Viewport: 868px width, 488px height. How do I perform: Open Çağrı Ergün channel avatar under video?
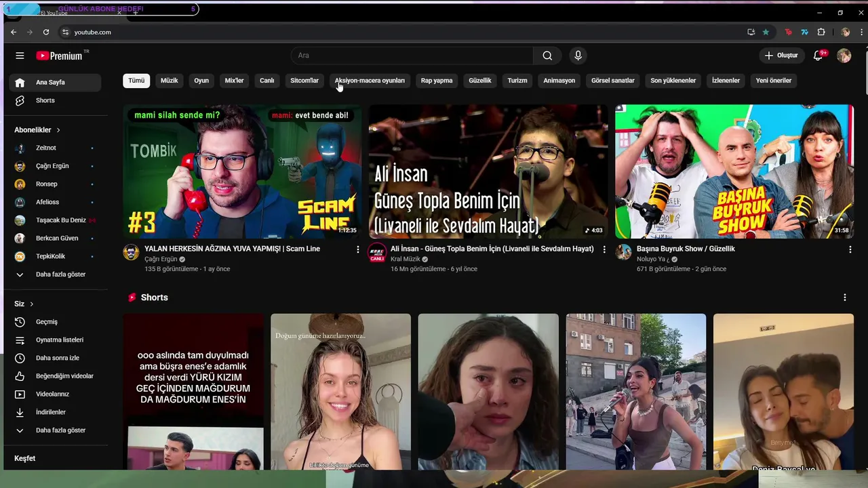[131, 253]
